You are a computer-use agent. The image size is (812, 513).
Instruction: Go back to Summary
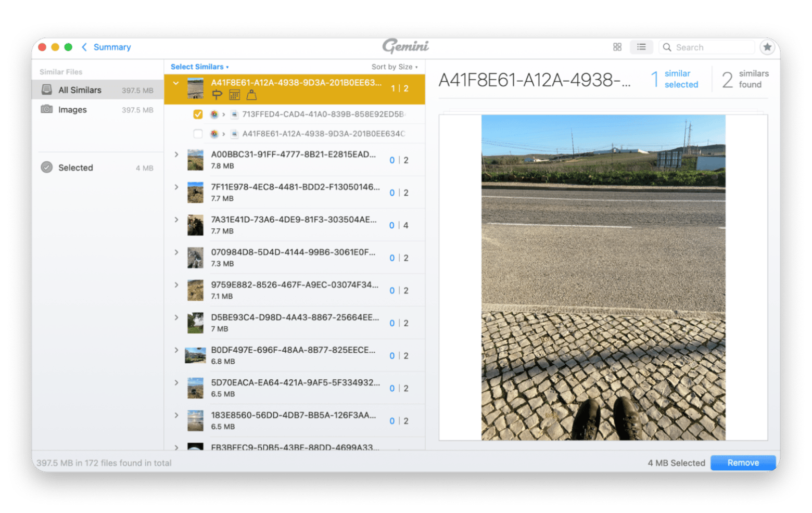point(107,47)
